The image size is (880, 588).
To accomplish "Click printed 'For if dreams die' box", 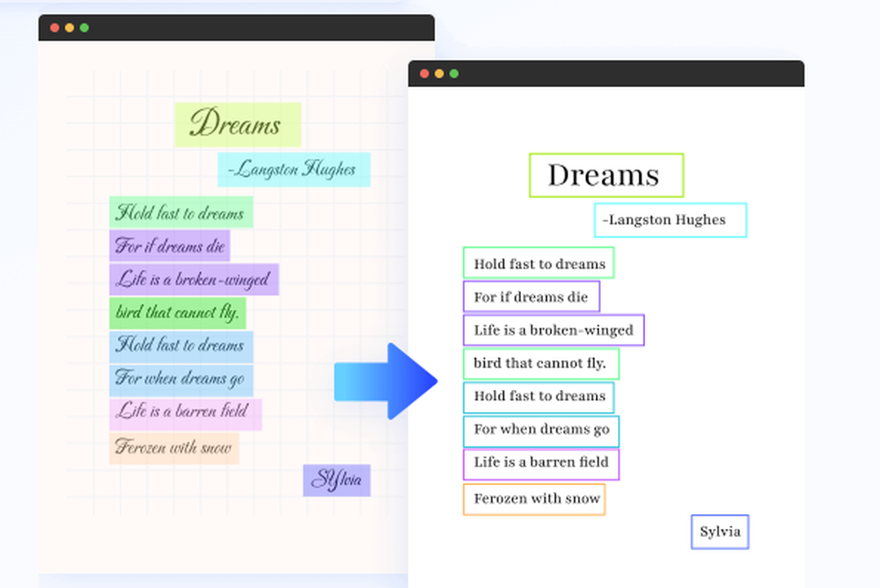I will pyautogui.click(x=532, y=296).
